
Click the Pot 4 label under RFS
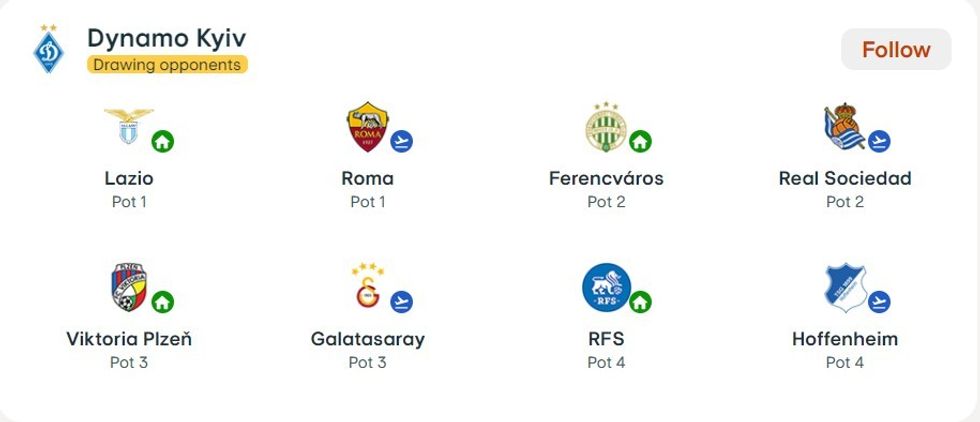[x=606, y=362]
